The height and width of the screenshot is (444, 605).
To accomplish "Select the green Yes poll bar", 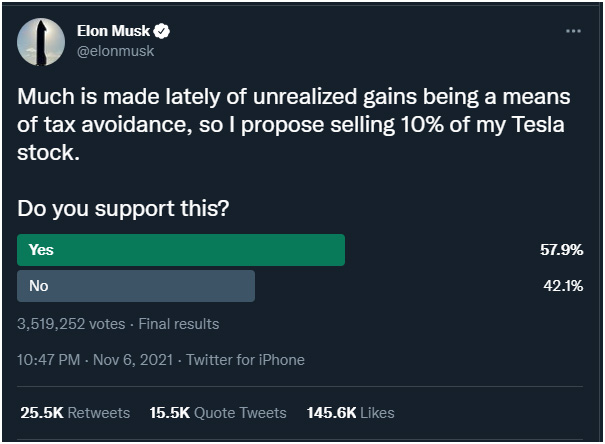I will tap(181, 250).
